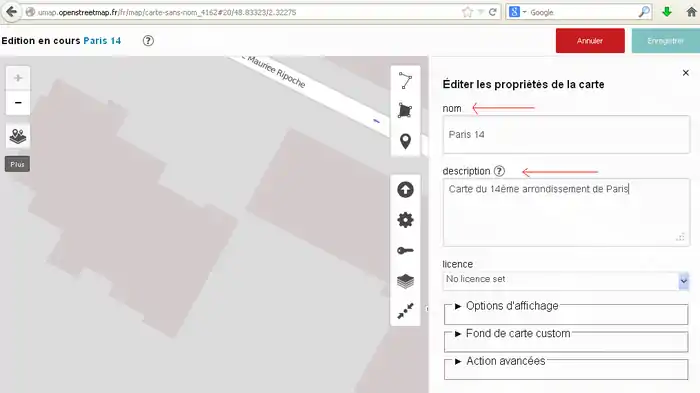700x393 pixels.
Task: Open the import data upload icon
Action: [405, 190]
